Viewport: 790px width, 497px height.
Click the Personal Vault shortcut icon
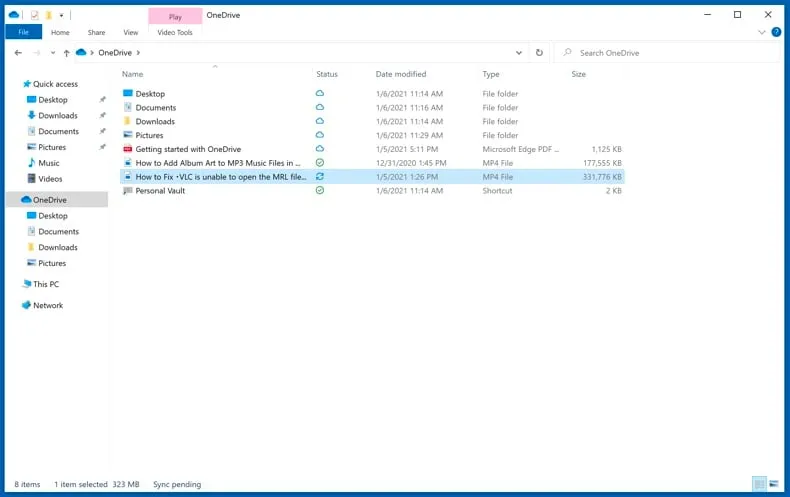tap(127, 191)
